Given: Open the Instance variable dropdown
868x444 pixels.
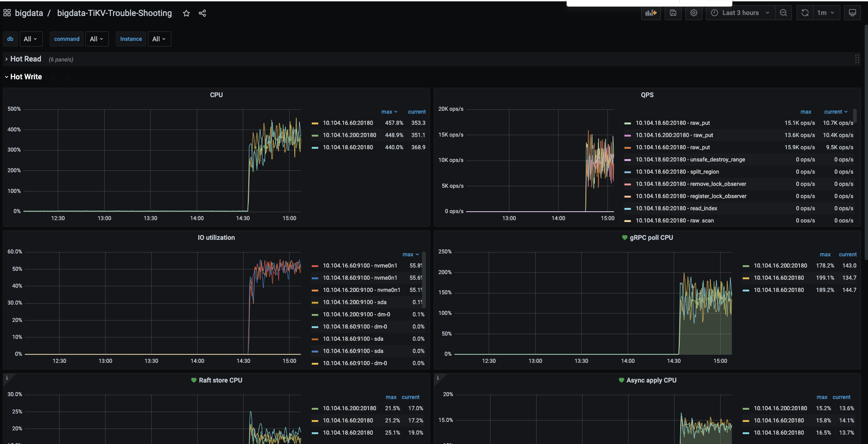Looking at the screenshot, I should coord(159,39).
